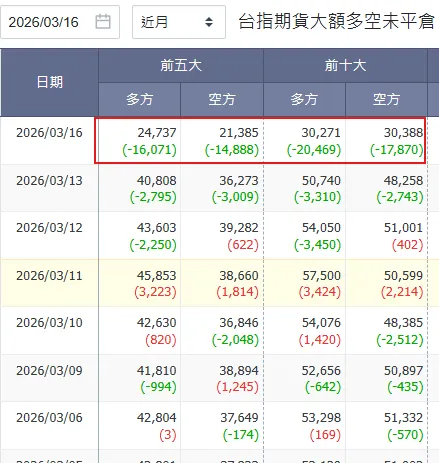Select the 2026/03/11 date row cell

[49, 283]
